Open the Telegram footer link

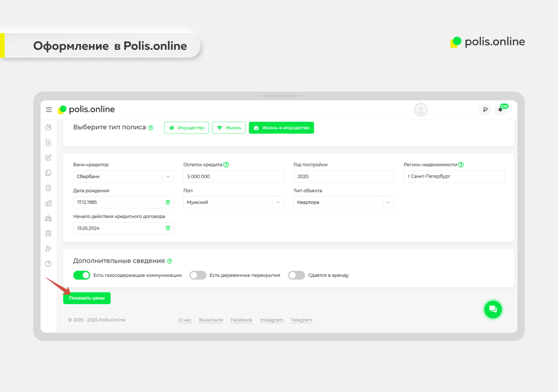click(x=301, y=320)
